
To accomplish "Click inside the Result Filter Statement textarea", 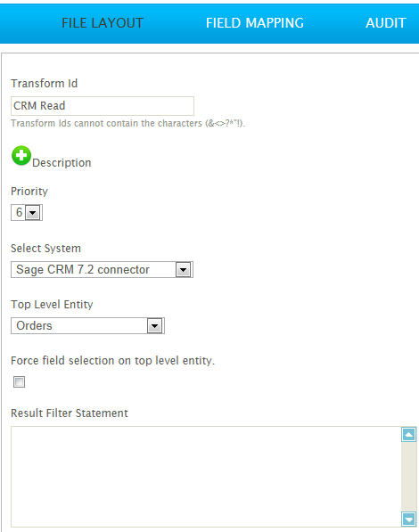I will (x=206, y=477).
